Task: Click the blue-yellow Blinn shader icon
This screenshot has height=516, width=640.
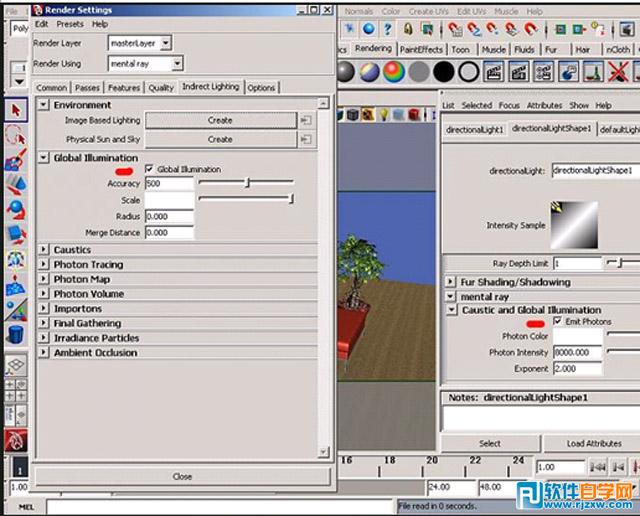Action: click(x=370, y=72)
